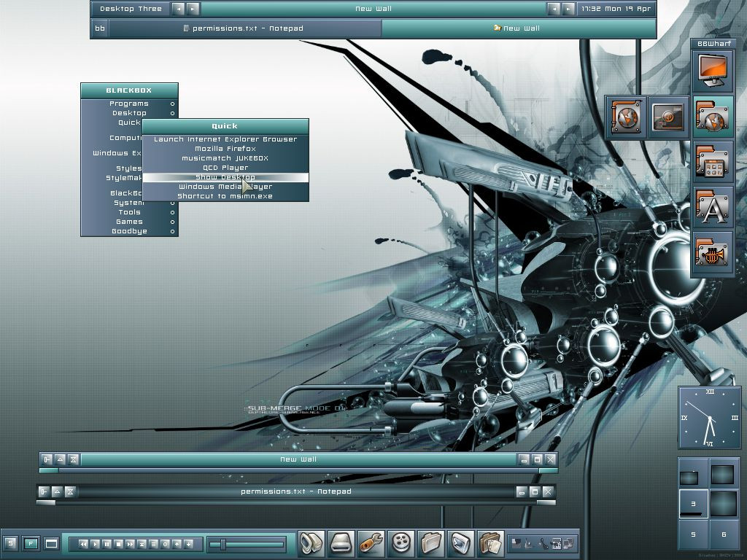The width and height of the screenshot is (747, 560).
Task: Toggle the F button in bottom bar
Action: (x=31, y=543)
